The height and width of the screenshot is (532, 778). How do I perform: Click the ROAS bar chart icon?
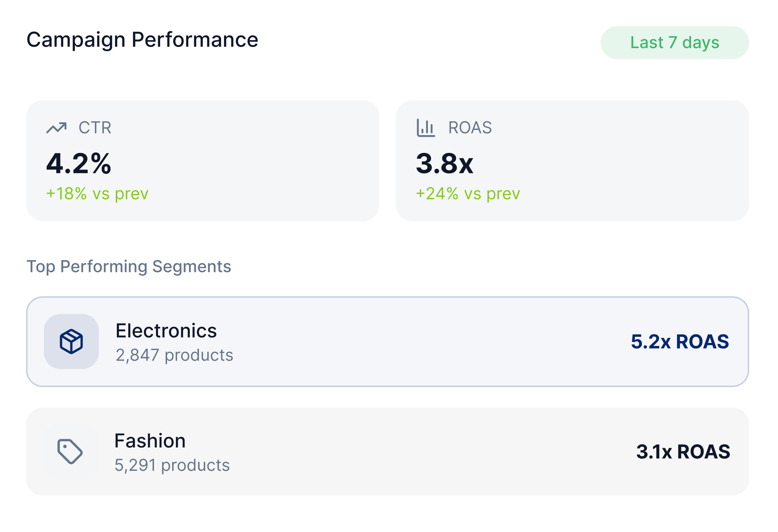click(x=426, y=128)
